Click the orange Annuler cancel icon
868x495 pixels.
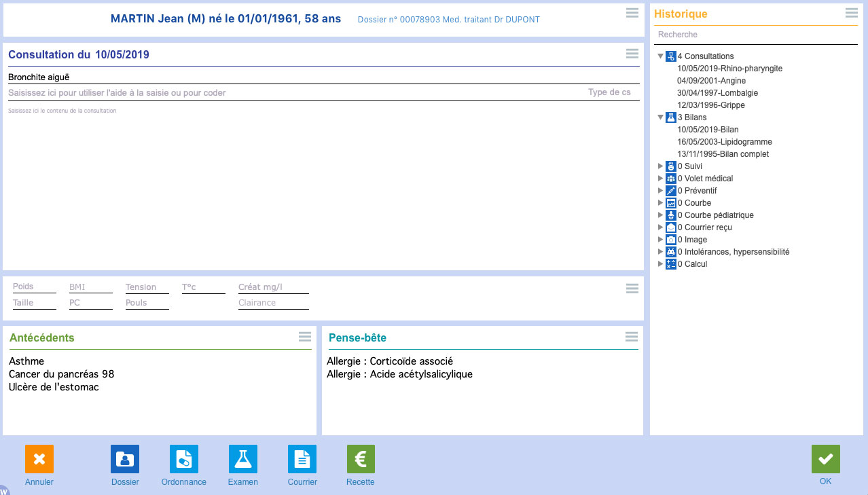click(39, 459)
